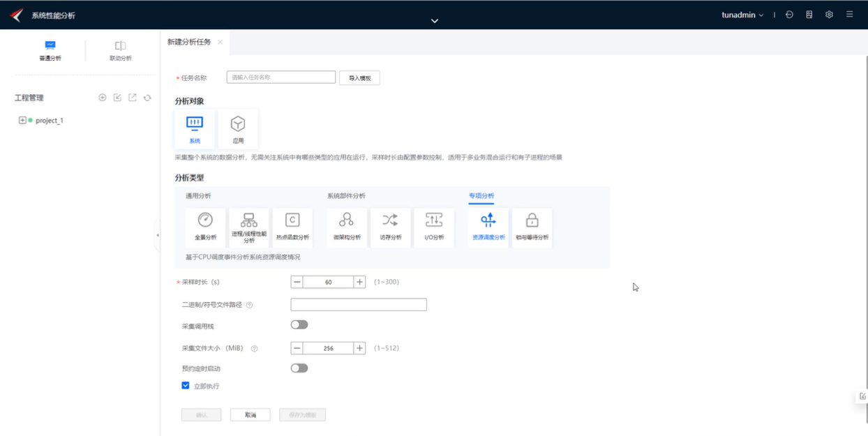
Task: Expand the top header chevron
Action: 434,21
